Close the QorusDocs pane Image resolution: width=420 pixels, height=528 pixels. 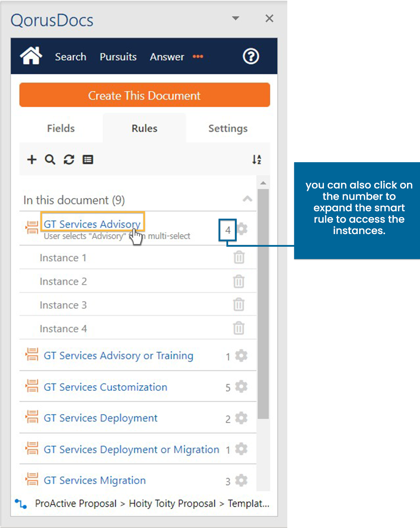pos(270,18)
